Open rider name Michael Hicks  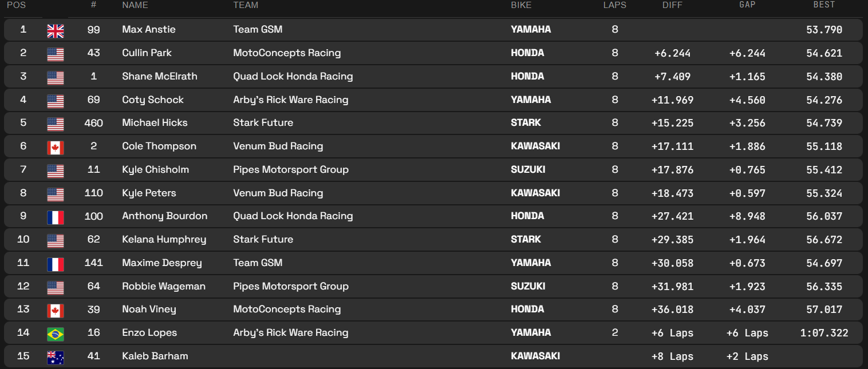(x=155, y=122)
